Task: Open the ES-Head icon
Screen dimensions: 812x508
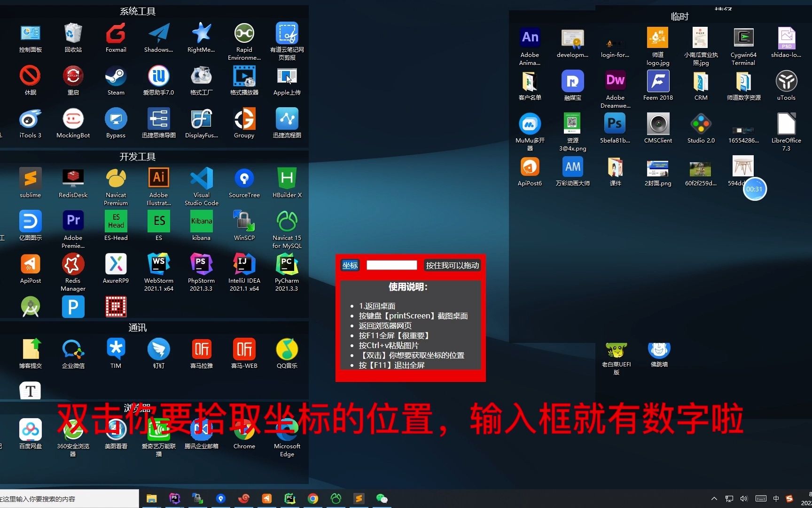Action: click(116, 226)
